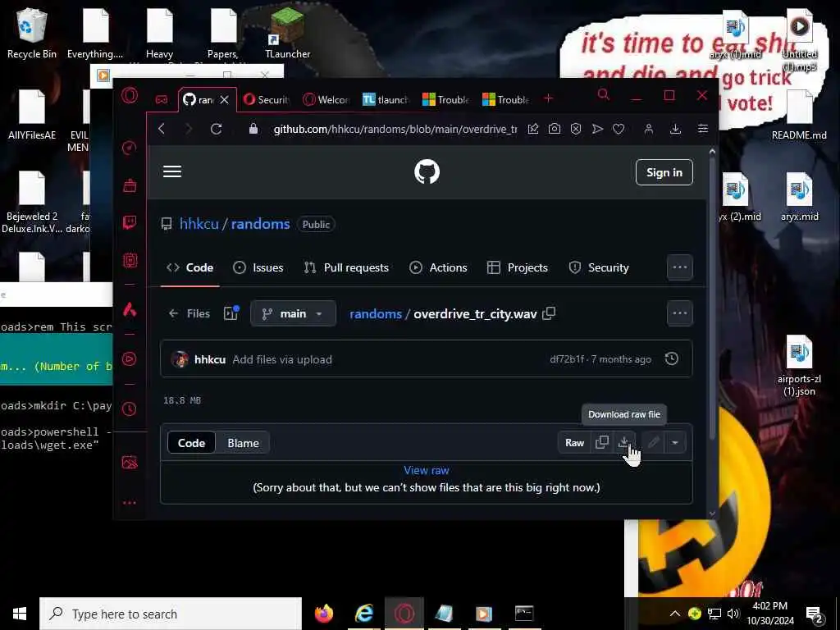840x630 pixels.
Task: Open the Security repository tab
Action: click(x=599, y=267)
